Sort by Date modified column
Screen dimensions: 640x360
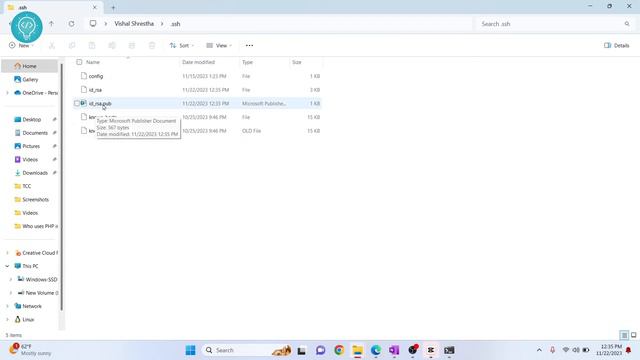pos(198,62)
